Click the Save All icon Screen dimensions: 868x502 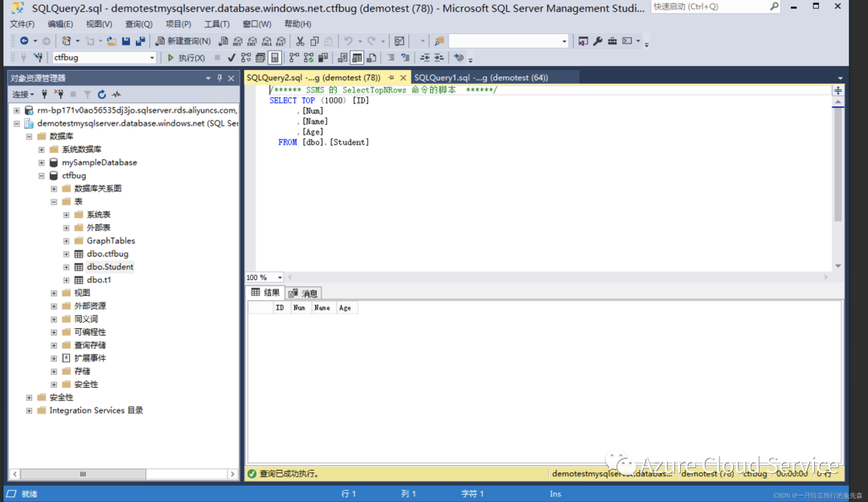click(x=141, y=41)
